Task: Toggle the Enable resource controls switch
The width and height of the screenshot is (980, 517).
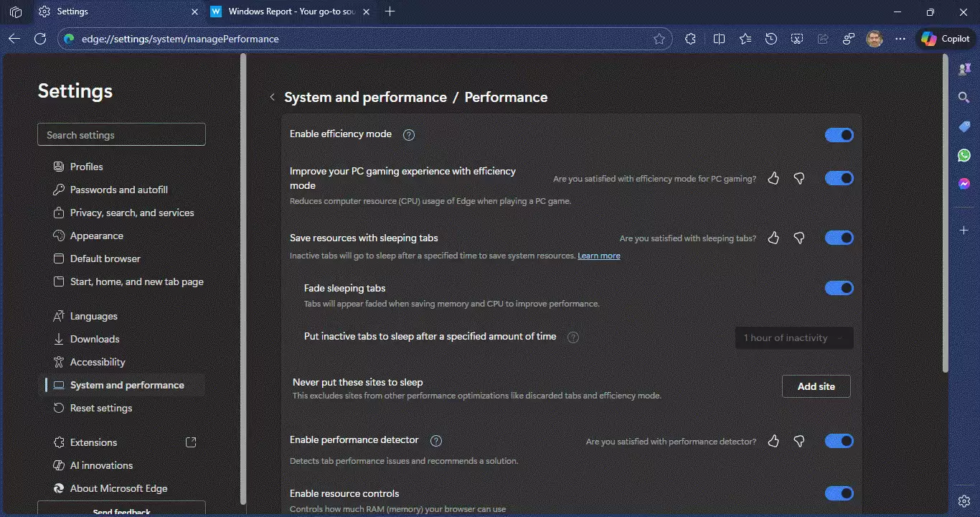Action: (839, 493)
